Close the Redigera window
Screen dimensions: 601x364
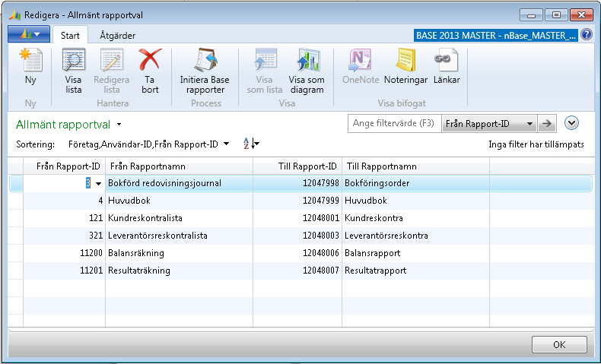point(581,15)
